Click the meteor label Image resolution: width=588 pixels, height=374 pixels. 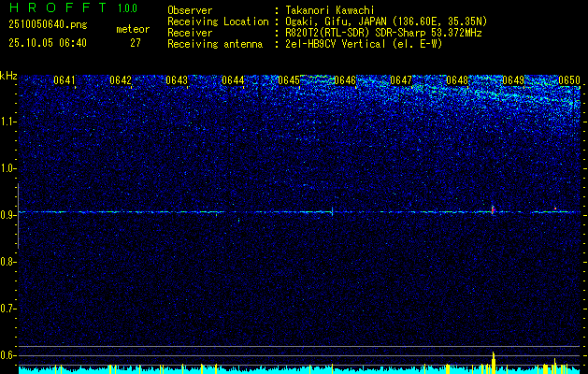pyautogui.click(x=133, y=29)
